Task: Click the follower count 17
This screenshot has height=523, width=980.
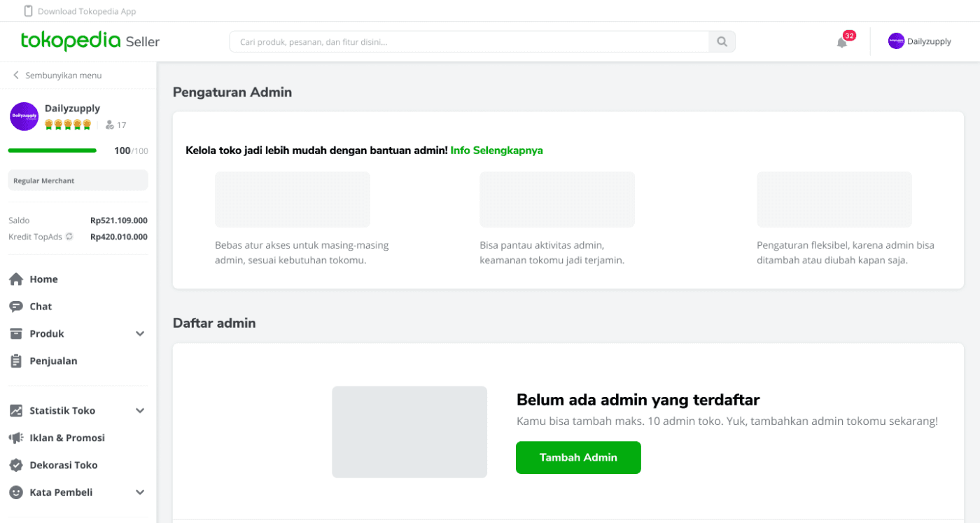Action: pyautogui.click(x=122, y=125)
